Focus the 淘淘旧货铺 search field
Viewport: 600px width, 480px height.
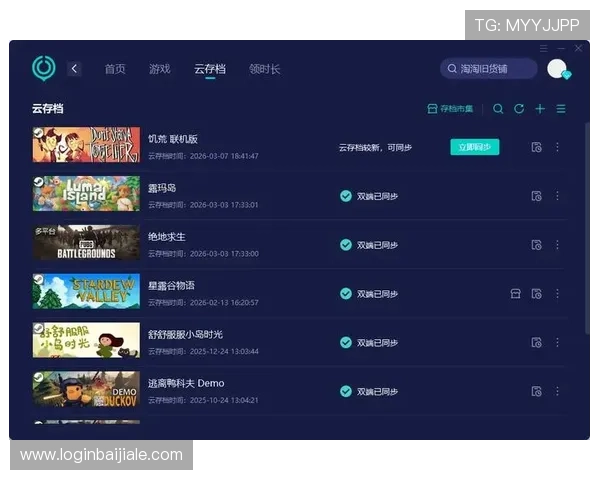[x=489, y=69]
